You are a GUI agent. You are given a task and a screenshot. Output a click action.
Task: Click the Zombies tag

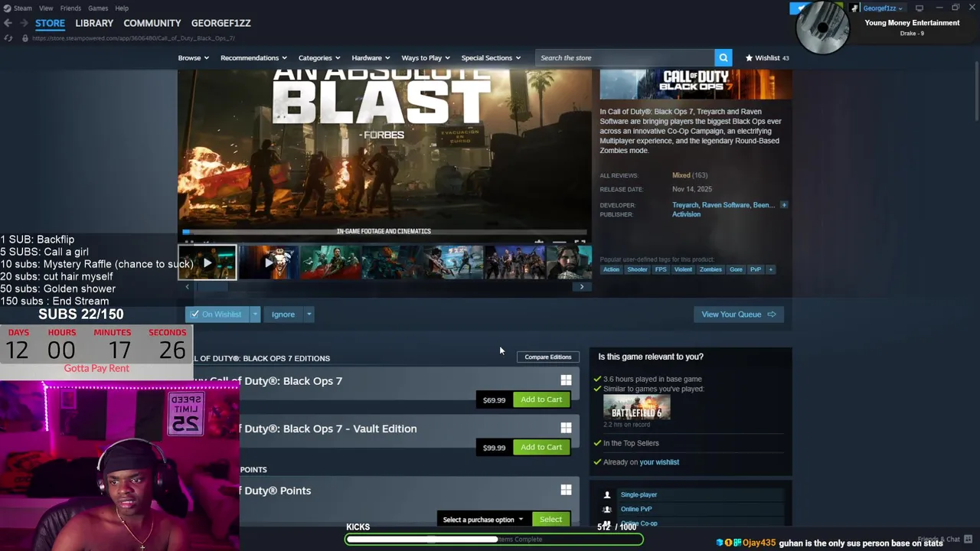(x=710, y=269)
